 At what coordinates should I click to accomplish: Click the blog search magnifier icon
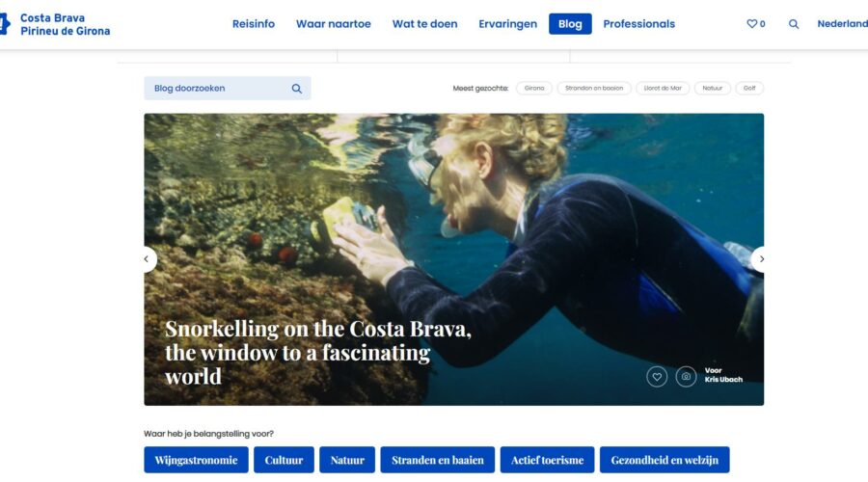tap(297, 89)
